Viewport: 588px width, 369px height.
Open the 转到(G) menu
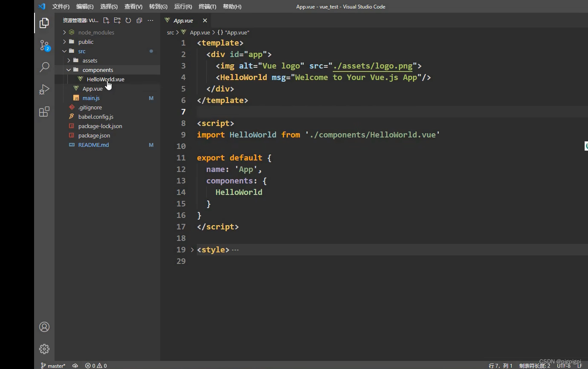(158, 6)
